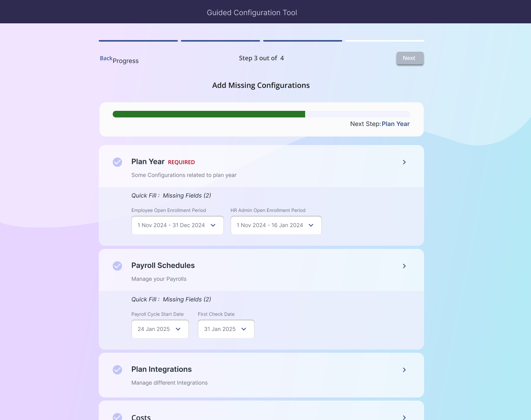Click 'Add Missing Configurations' title

pyautogui.click(x=261, y=85)
